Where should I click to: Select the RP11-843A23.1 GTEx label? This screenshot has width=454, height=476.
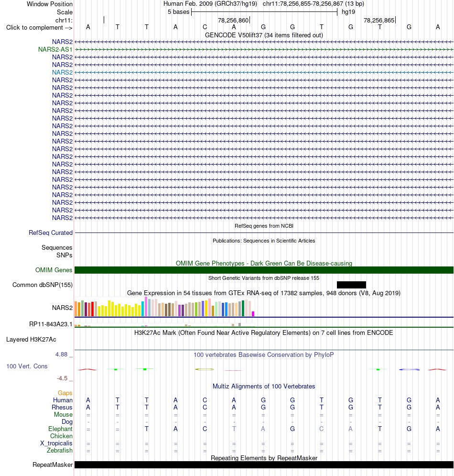pos(51,324)
